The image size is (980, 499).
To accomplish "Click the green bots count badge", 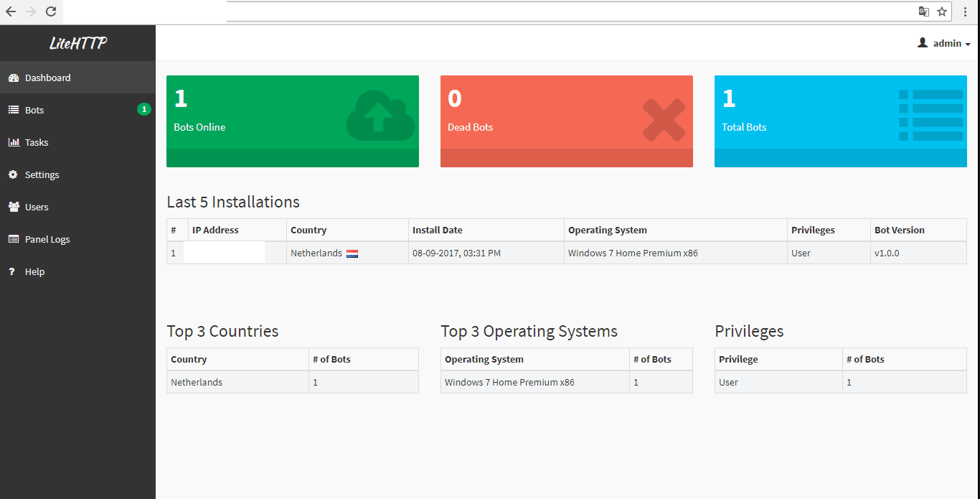I will 143,109.
